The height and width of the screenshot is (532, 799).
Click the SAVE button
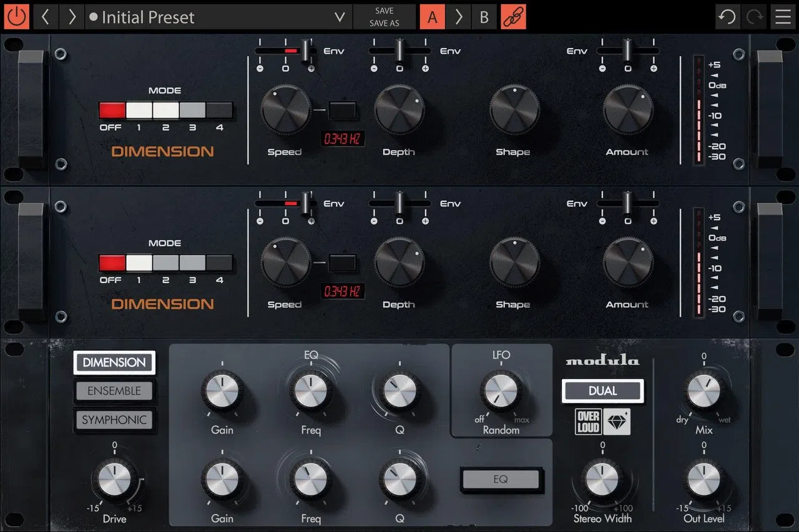pos(385,11)
